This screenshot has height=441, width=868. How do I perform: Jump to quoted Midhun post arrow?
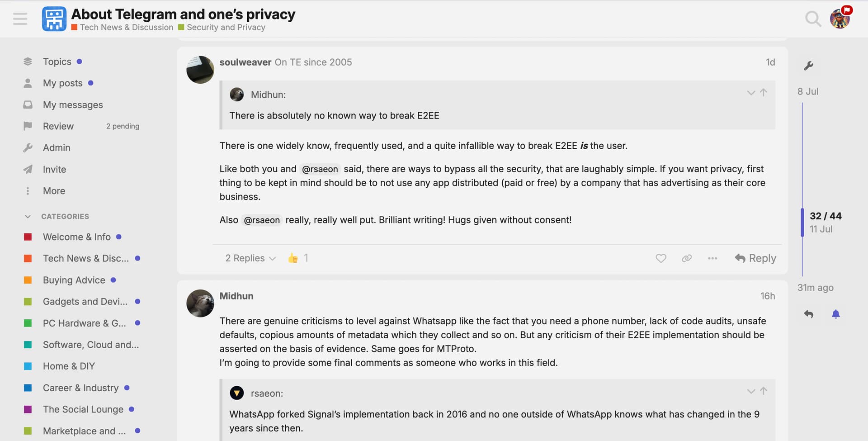[x=764, y=93]
